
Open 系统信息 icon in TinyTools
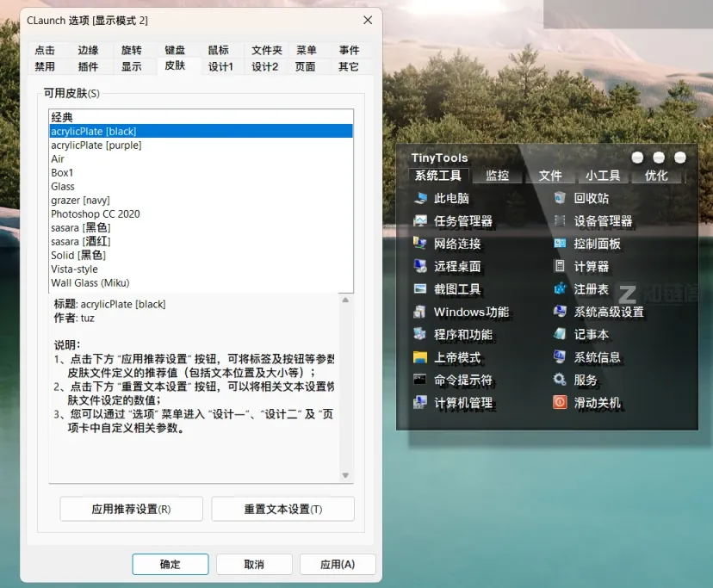[x=560, y=357]
